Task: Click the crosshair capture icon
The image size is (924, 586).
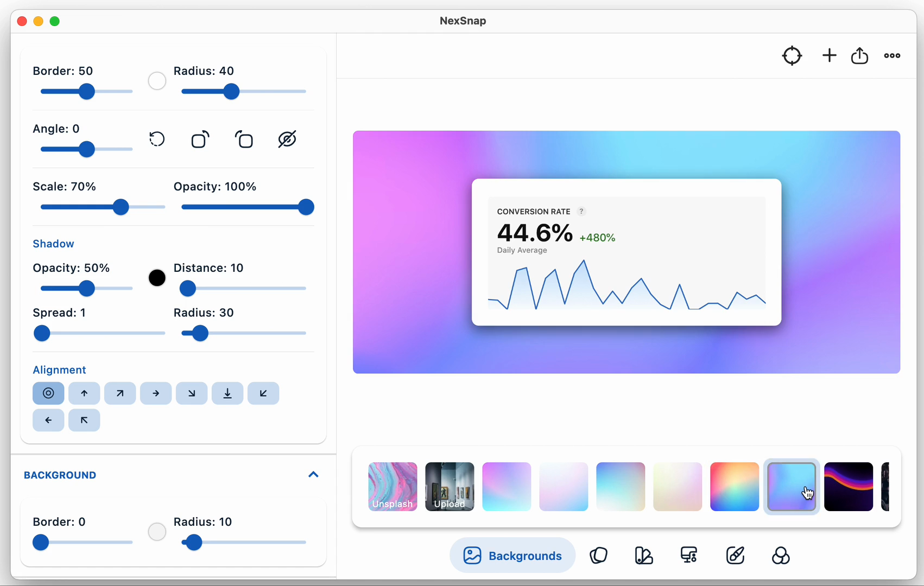Action: 792,55
